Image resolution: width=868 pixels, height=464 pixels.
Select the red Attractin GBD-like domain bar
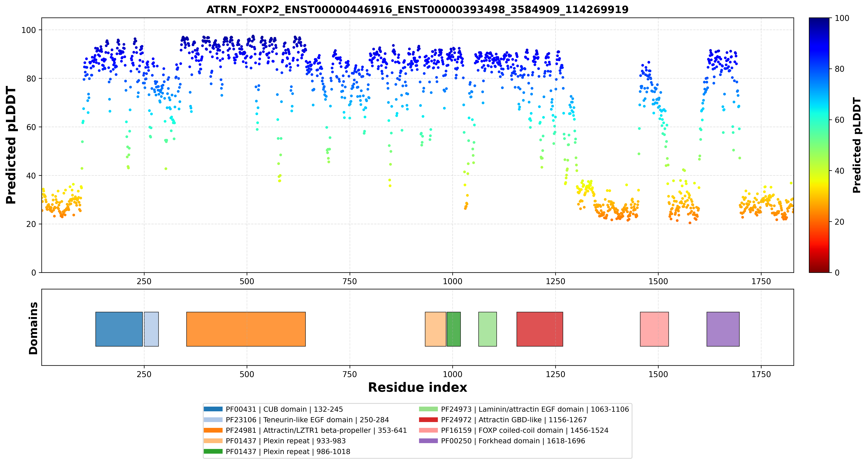(x=540, y=329)
